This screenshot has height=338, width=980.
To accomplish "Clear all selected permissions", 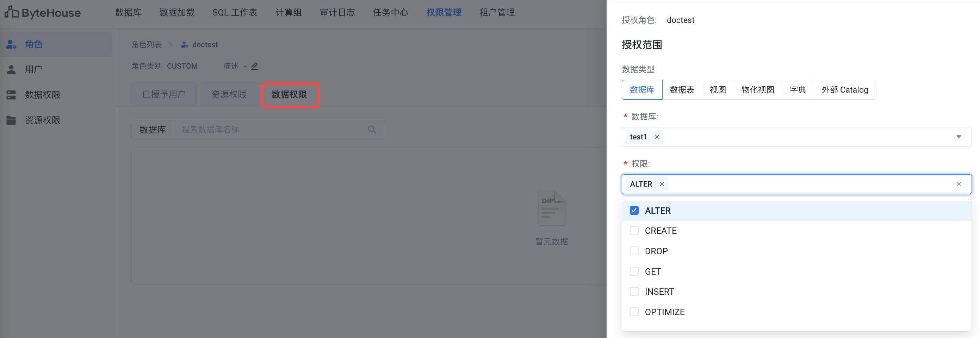I will click(x=958, y=184).
